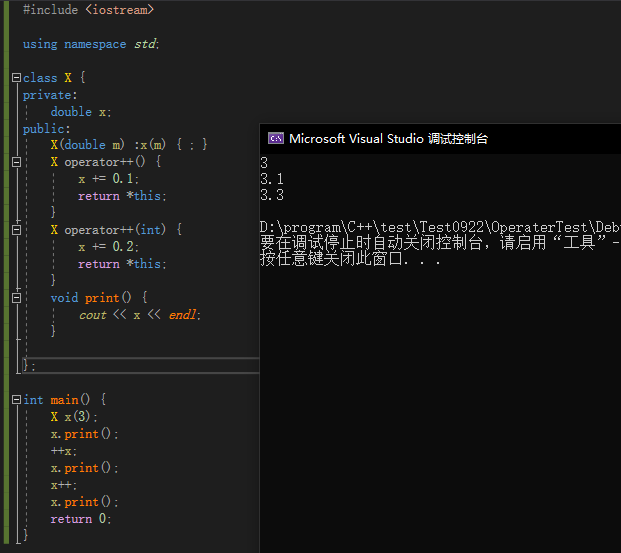The height and width of the screenshot is (553, 621).
Task: Click the 'x++;' statement in main
Action: tap(64, 485)
